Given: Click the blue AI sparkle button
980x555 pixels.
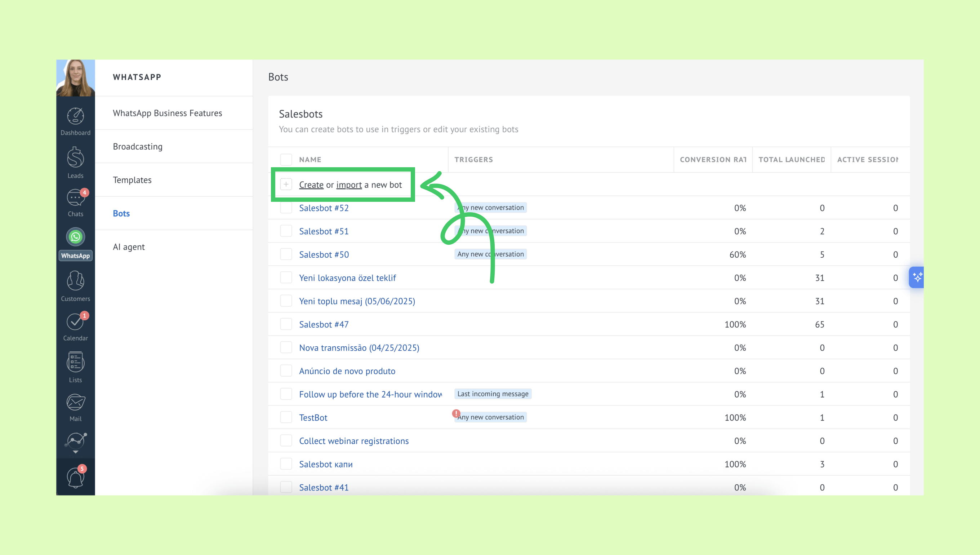Looking at the screenshot, I should click(x=917, y=277).
